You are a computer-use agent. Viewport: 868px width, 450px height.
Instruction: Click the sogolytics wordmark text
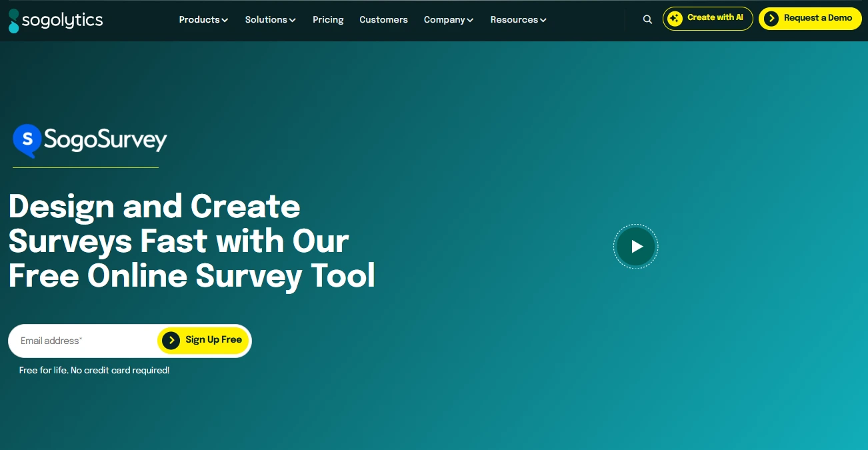(x=62, y=21)
